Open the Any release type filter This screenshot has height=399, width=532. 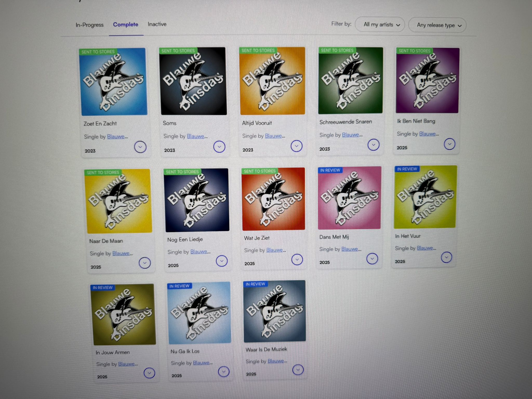(437, 25)
